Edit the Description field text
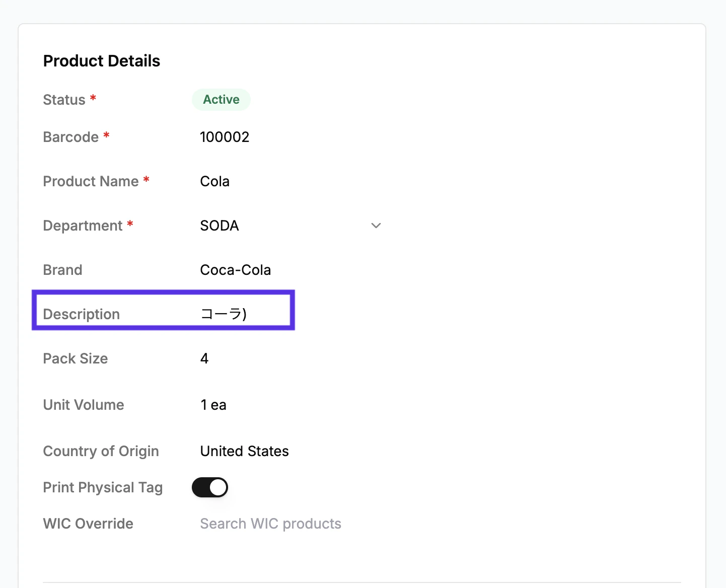The height and width of the screenshot is (588, 726). coord(224,314)
